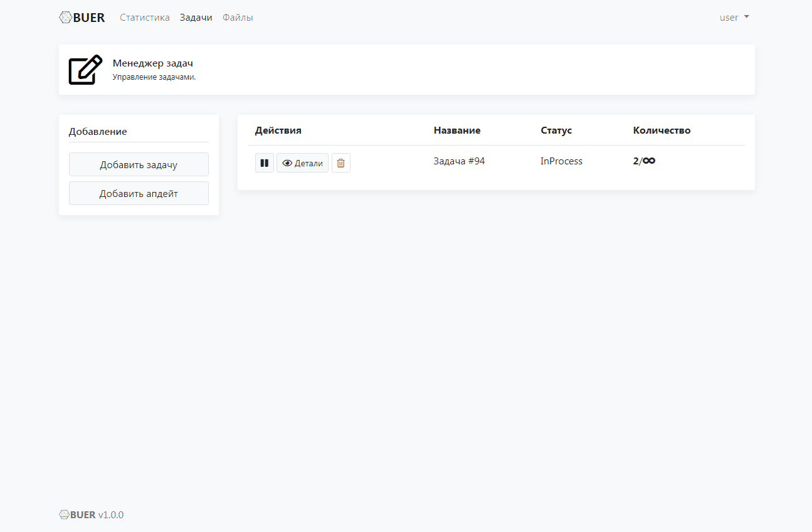Click the Добавление panel title

click(x=98, y=132)
